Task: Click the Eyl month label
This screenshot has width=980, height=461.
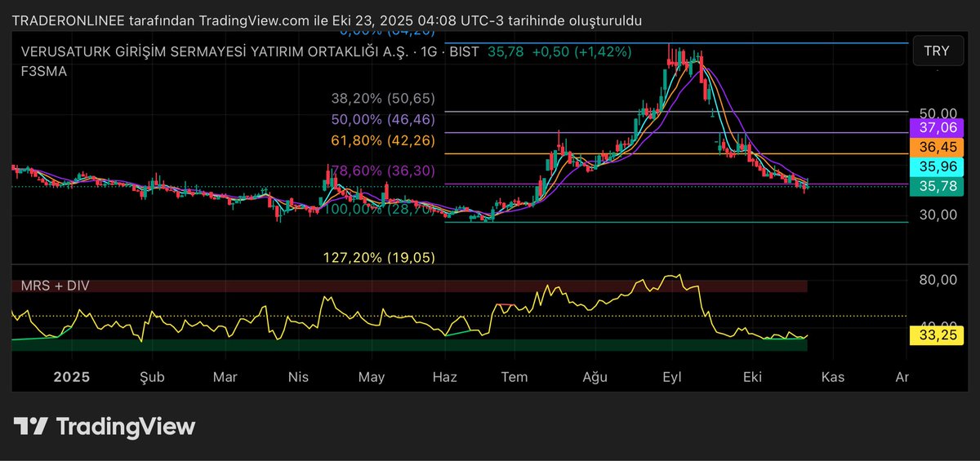Action: pyautogui.click(x=672, y=377)
